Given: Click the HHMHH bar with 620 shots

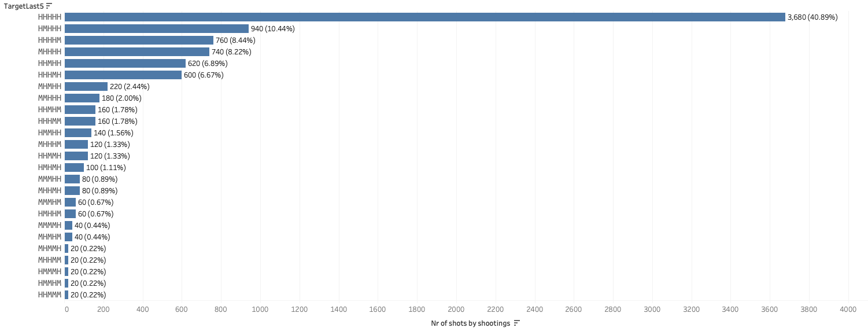Looking at the screenshot, I should 125,64.
